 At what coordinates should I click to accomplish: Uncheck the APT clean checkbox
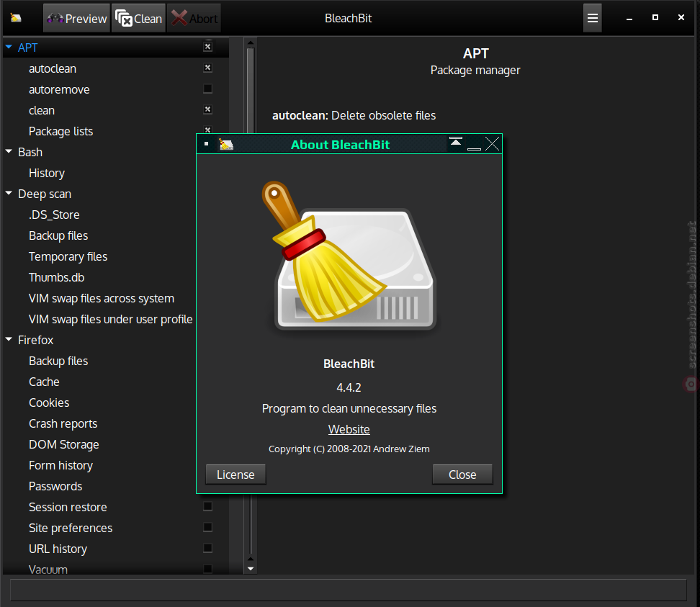(x=207, y=109)
